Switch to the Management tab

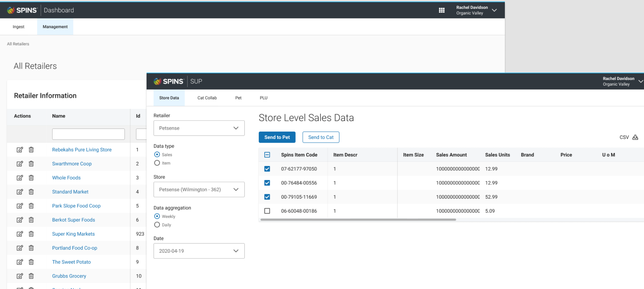coord(55,27)
